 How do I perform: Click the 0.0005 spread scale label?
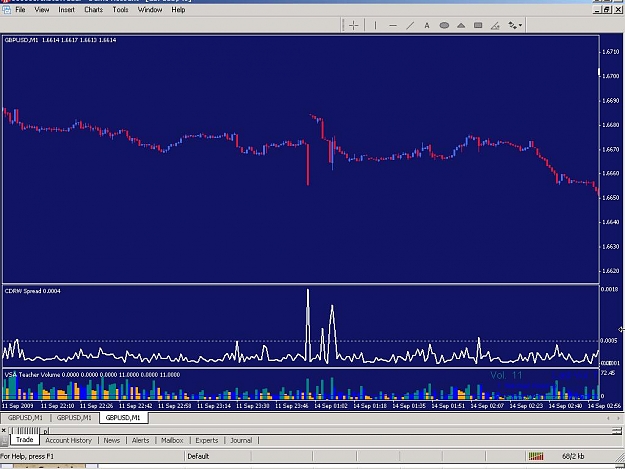[x=609, y=341]
